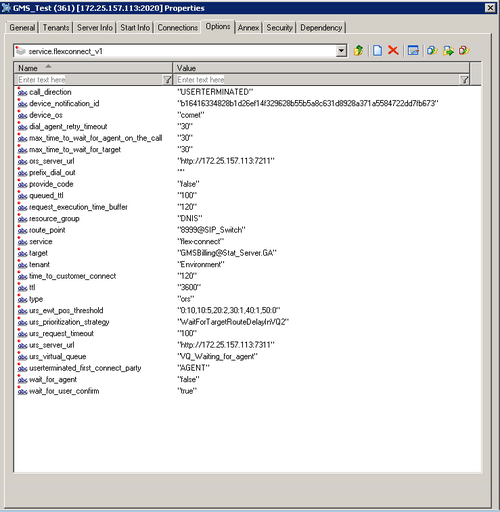Open the edit option window icon
The image size is (500, 512).
click(413, 51)
